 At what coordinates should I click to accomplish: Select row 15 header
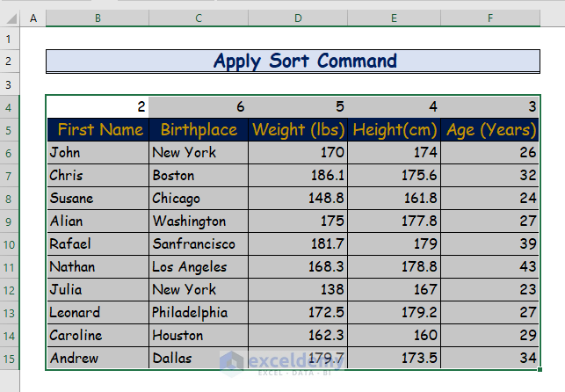9,359
